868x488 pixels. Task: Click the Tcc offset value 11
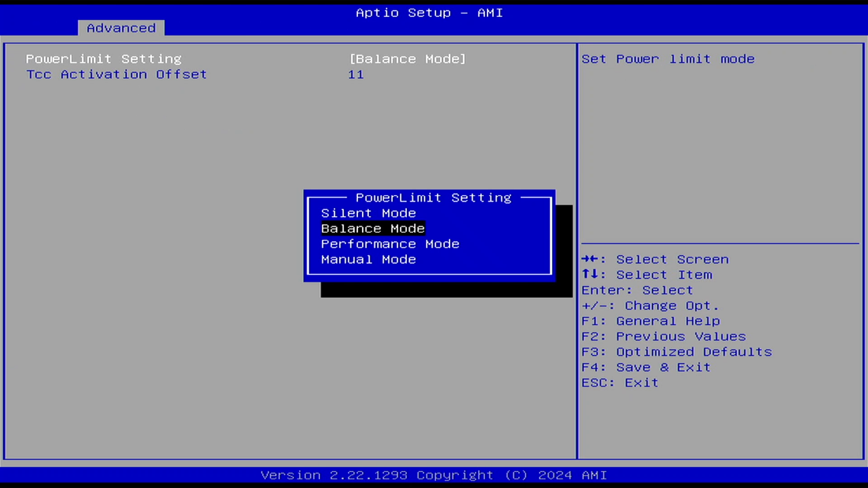356,75
